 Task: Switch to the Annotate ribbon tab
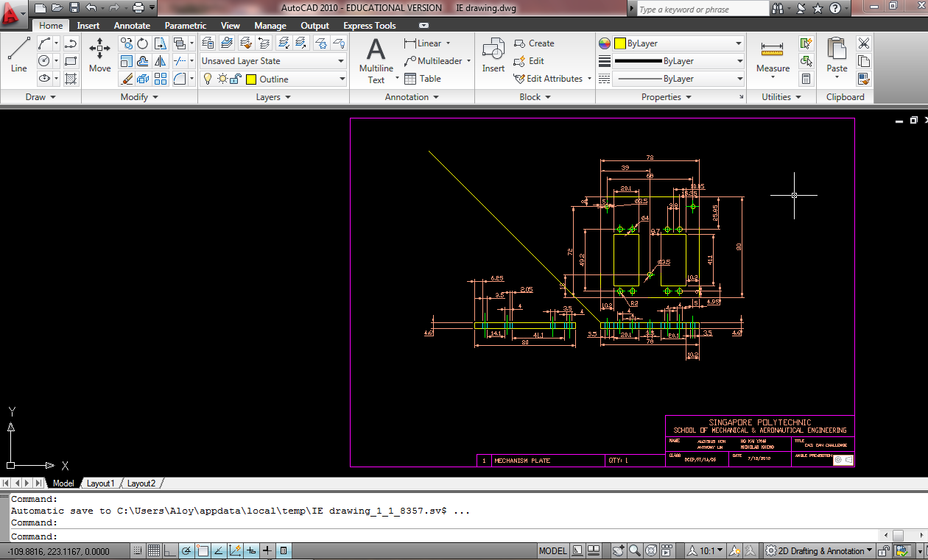coord(132,25)
